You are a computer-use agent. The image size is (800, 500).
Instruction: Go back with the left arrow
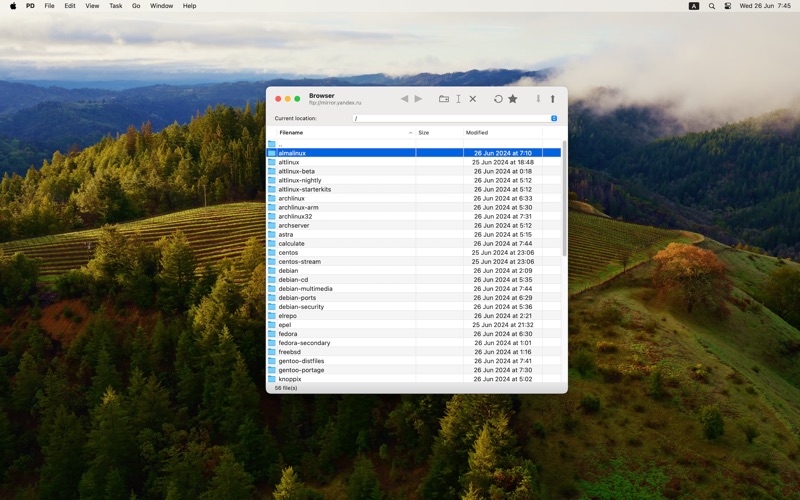tap(404, 99)
